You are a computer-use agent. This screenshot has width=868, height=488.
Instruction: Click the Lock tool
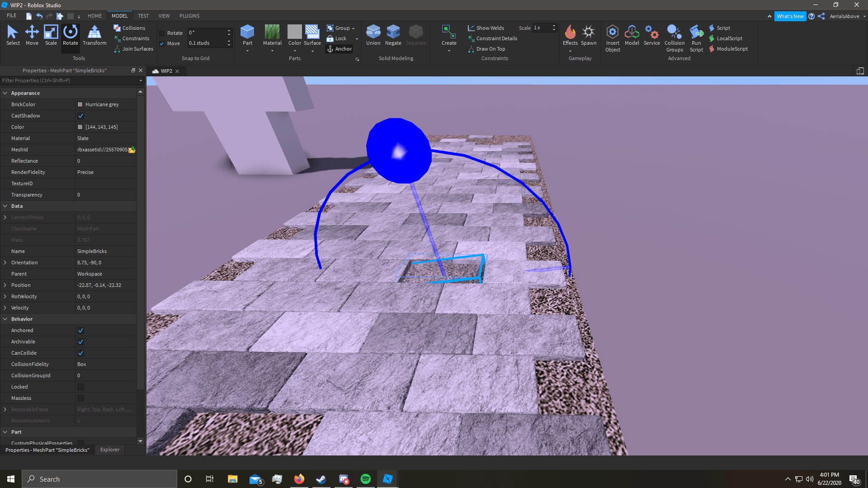click(x=337, y=38)
